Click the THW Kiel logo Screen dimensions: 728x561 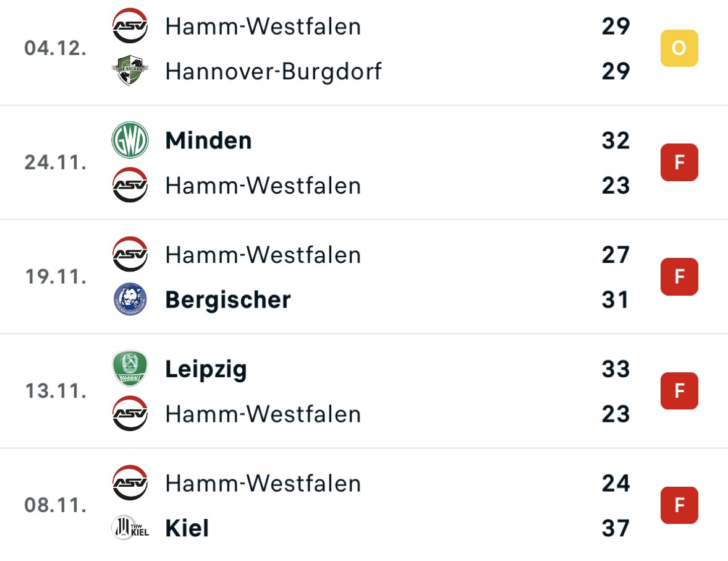[130, 528]
